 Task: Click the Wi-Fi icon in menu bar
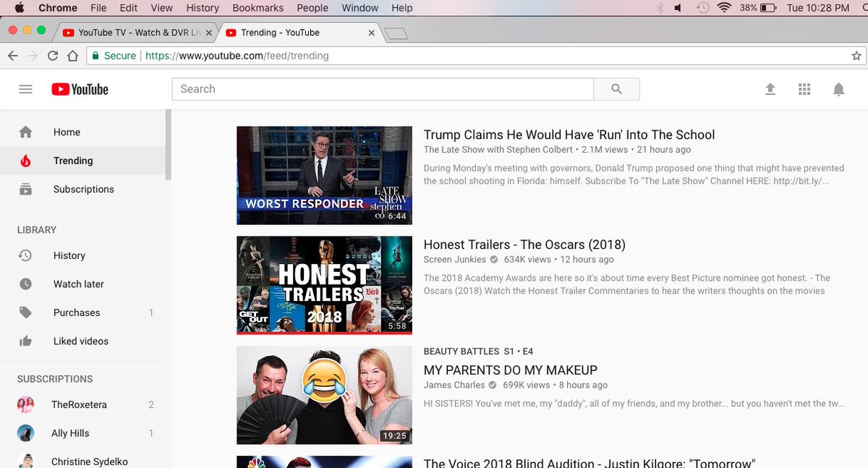(x=725, y=8)
